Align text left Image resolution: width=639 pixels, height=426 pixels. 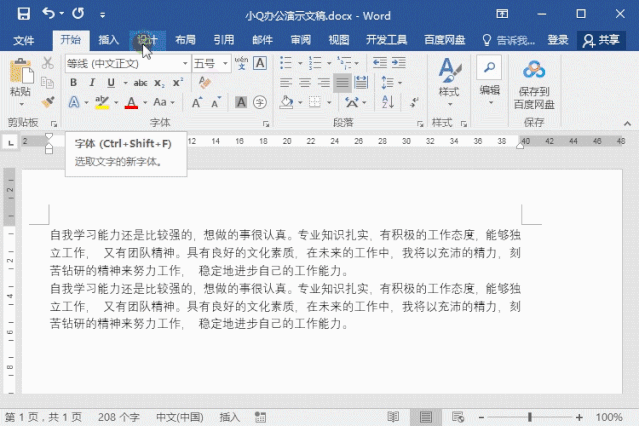(x=286, y=83)
